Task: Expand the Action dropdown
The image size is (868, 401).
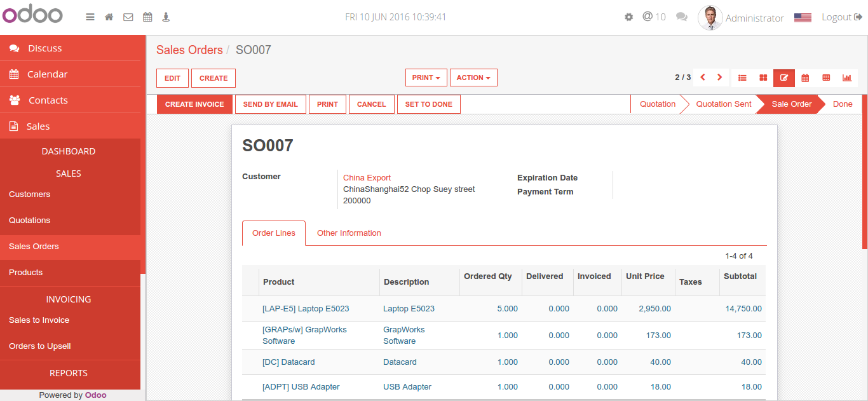Action: [x=473, y=78]
